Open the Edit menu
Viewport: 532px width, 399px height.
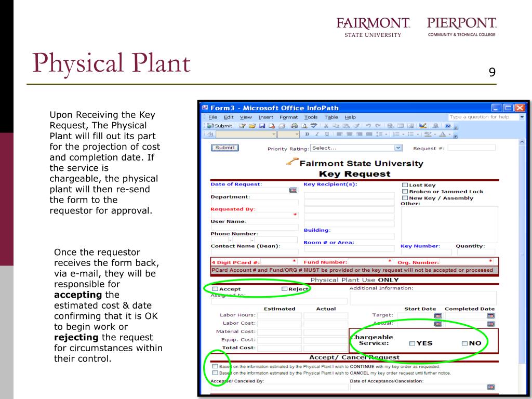tap(229, 117)
